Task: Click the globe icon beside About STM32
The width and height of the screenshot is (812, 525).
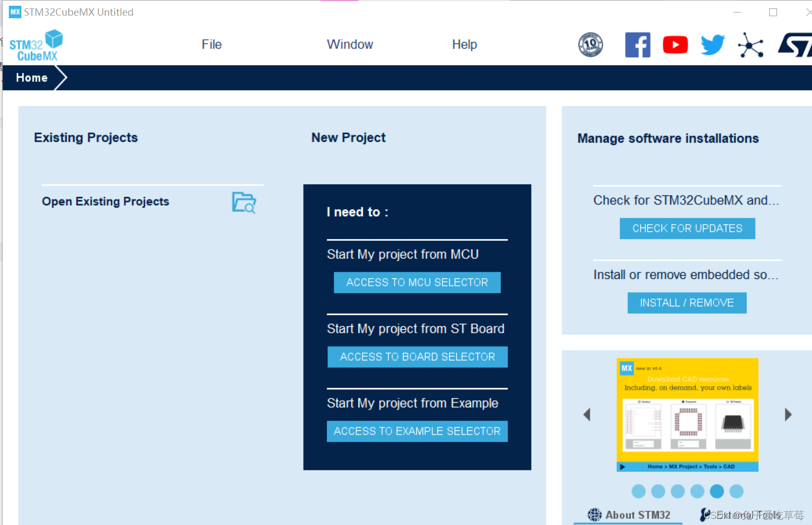Action: [594, 515]
